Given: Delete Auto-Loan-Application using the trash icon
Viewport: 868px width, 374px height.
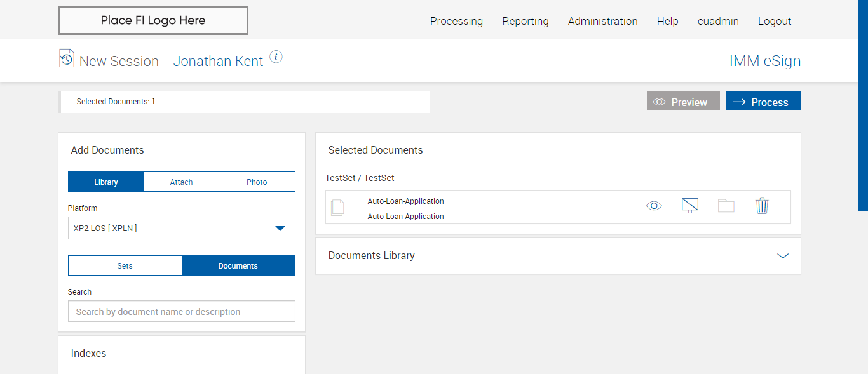Looking at the screenshot, I should tap(762, 206).
